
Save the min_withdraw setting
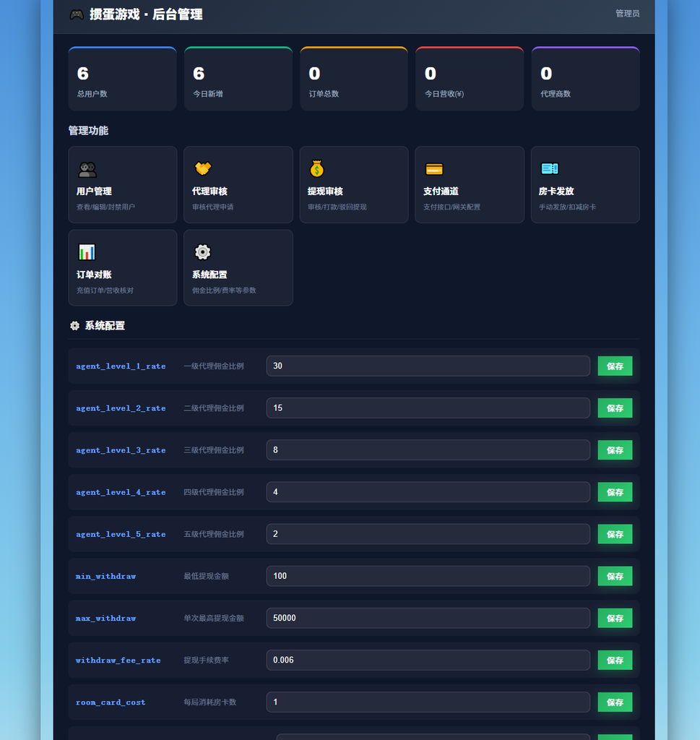[615, 576]
